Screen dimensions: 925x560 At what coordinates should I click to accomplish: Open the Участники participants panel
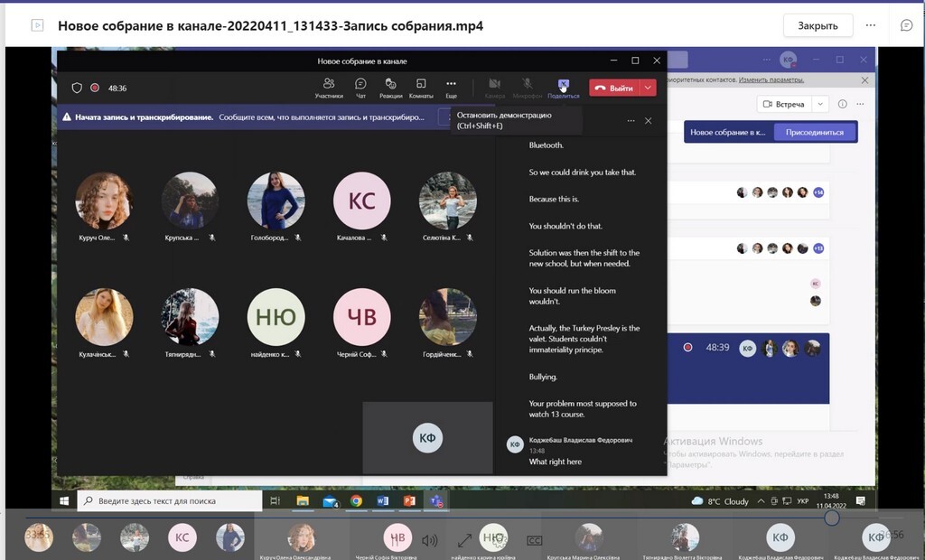[x=329, y=88]
